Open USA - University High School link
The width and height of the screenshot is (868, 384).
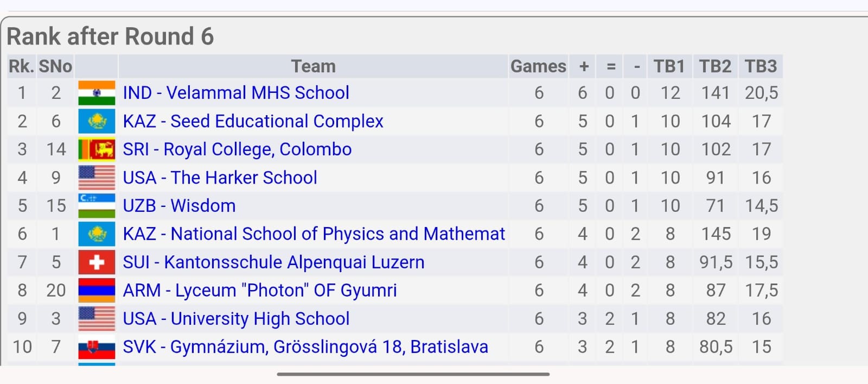click(236, 319)
